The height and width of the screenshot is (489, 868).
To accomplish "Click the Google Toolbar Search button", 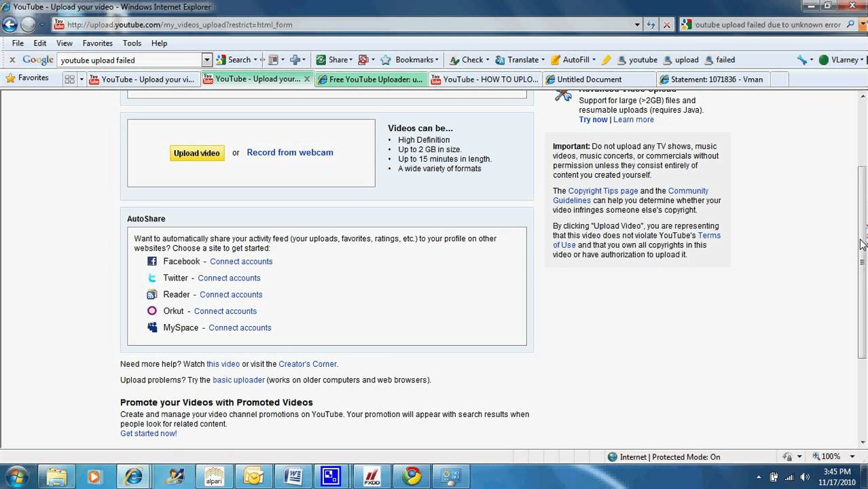I will tap(234, 60).
